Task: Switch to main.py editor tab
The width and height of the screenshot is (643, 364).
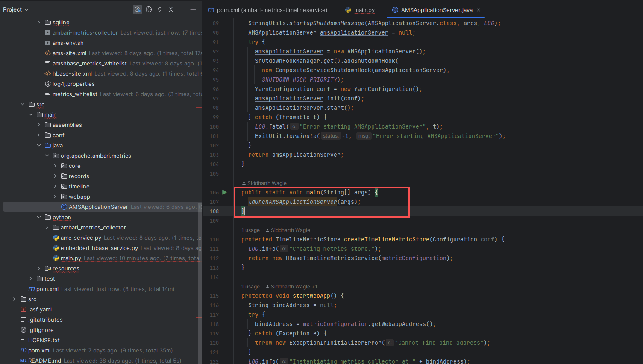Action: click(360, 10)
